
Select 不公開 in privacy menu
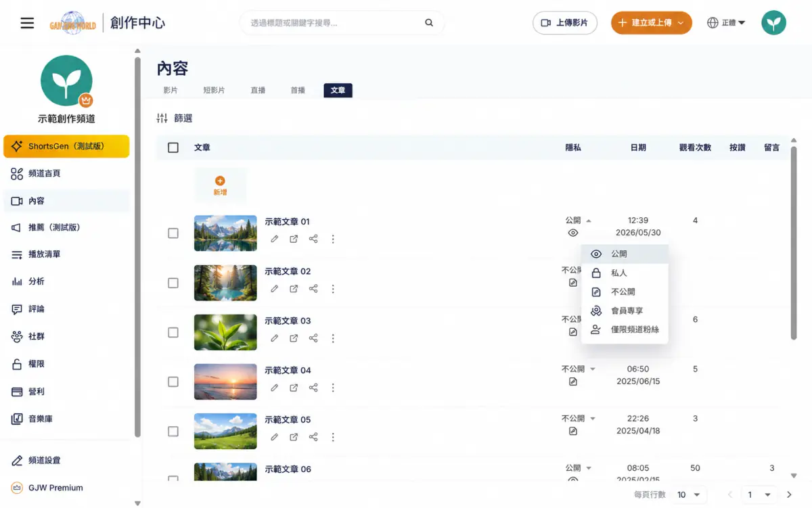click(625, 292)
